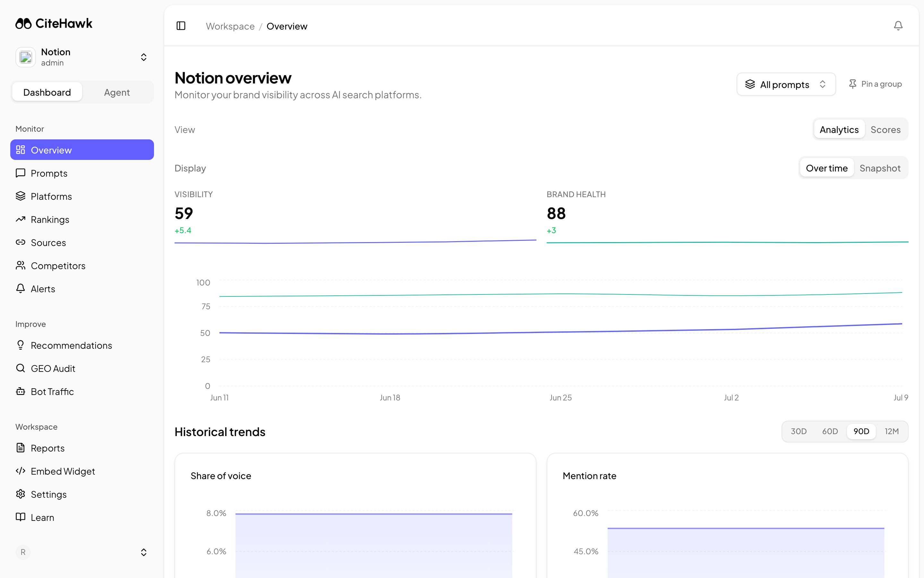This screenshot has height=578, width=924.
Task: Open the Recommendations link
Action: 82,345
